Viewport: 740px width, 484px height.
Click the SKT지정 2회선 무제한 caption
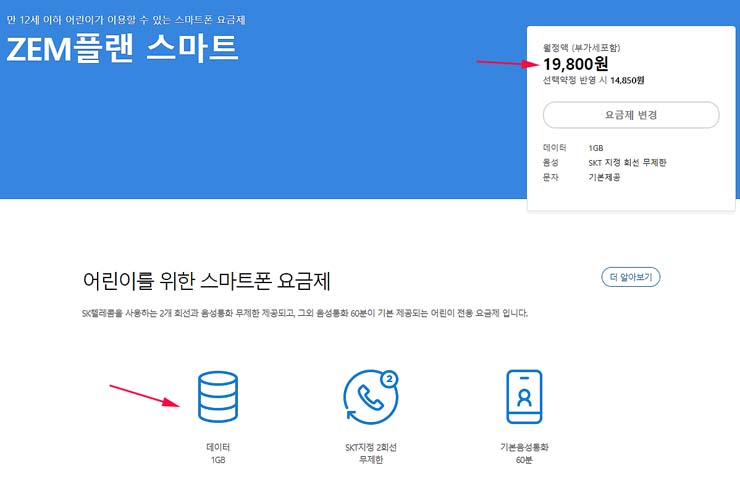point(371,453)
